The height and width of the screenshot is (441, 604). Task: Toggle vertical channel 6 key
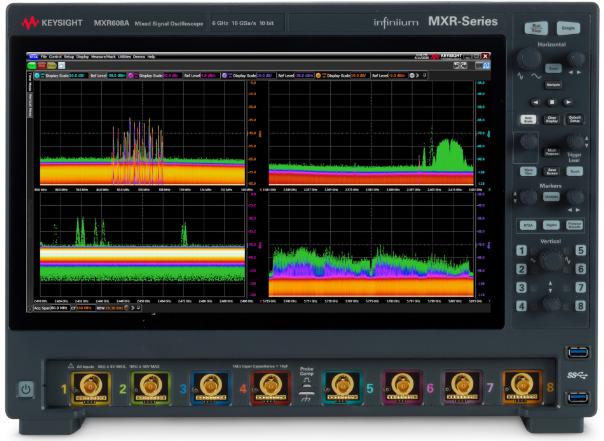tap(581, 269)
